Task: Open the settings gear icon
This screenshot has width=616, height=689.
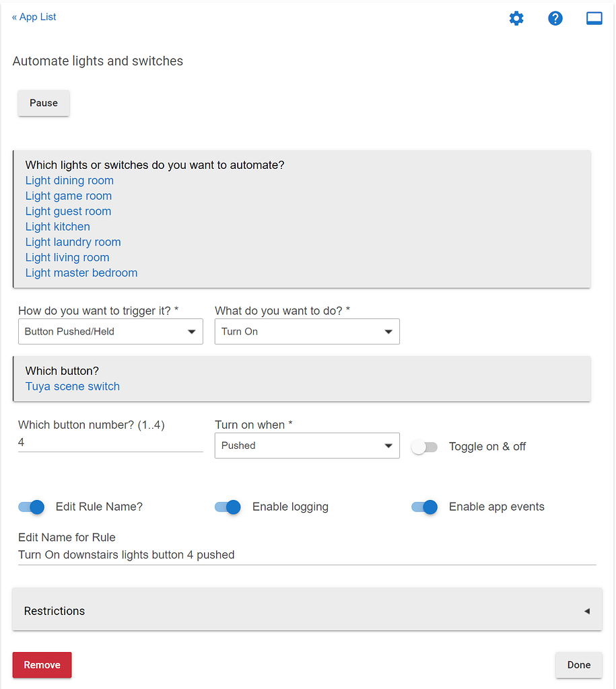Action: (516, 18)
